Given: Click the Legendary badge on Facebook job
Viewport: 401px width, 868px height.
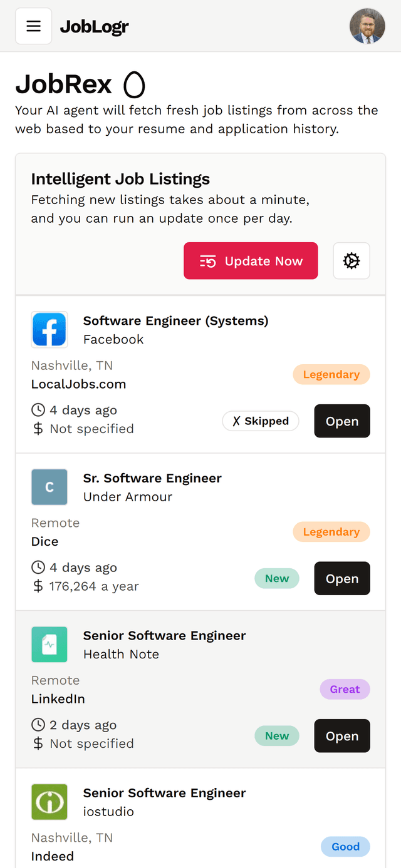Looking at the screenshot, I should 331,375.
